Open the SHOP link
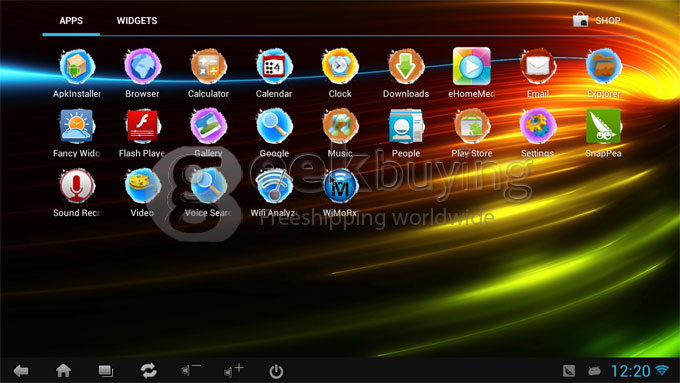Viewport: 680px width, 383px height. [x=597, y=20]
